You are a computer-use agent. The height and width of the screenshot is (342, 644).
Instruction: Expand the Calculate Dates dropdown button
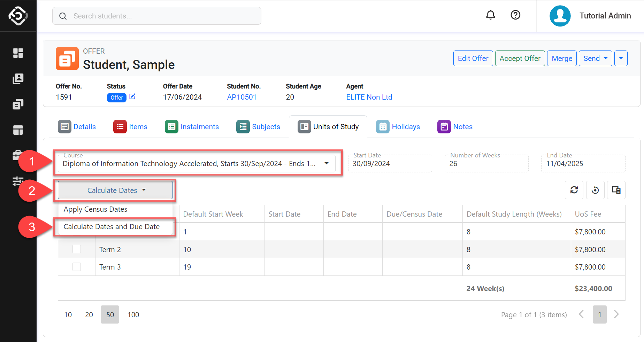[115, 191]
